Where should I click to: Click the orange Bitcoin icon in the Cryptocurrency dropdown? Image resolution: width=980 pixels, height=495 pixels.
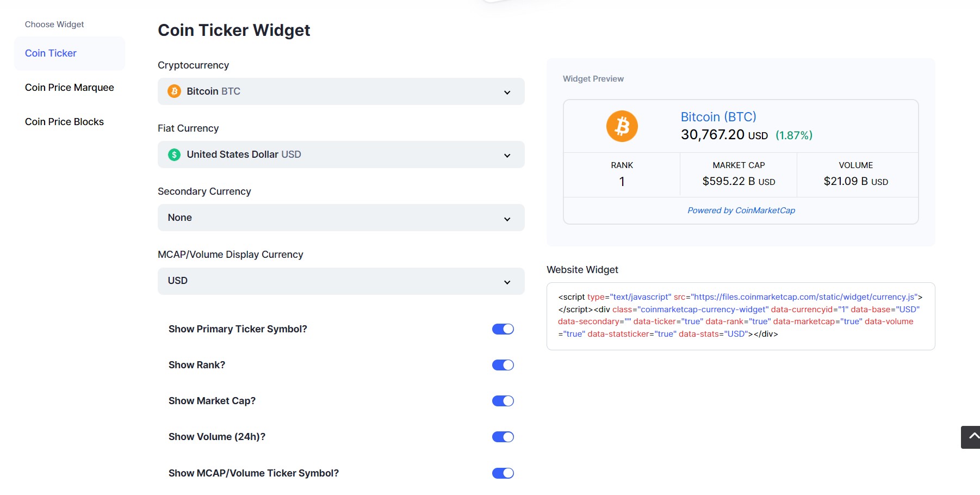(x=174, y=91)
